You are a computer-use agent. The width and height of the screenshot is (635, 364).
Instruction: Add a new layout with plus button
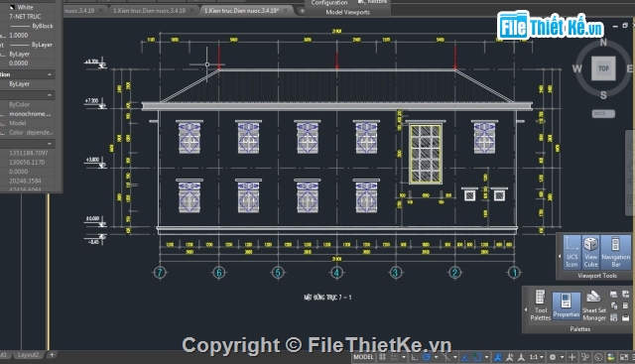coord(52,355)
